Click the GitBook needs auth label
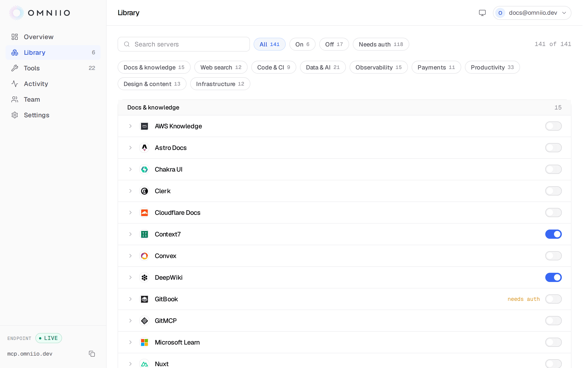Viewport: 588px width, 368px height. (x=523, y=299)
